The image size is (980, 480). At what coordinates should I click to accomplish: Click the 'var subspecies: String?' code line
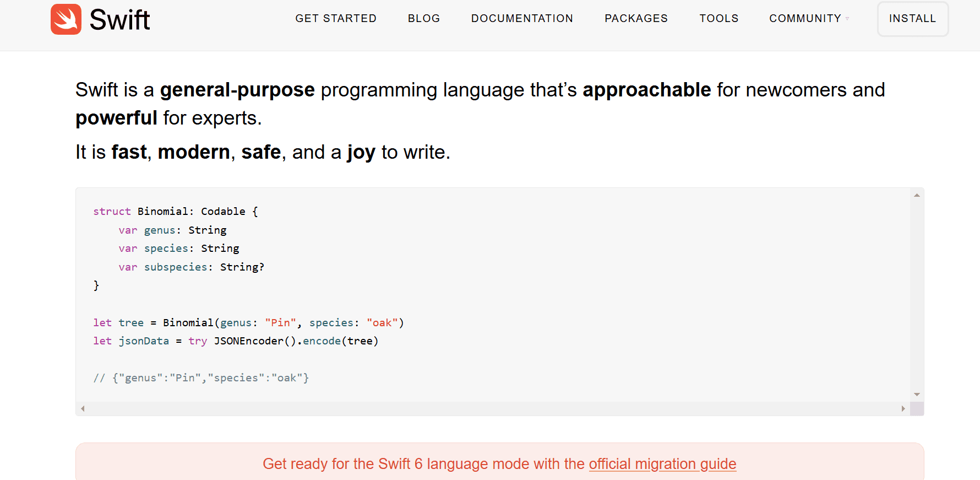(x=192, y=267)
